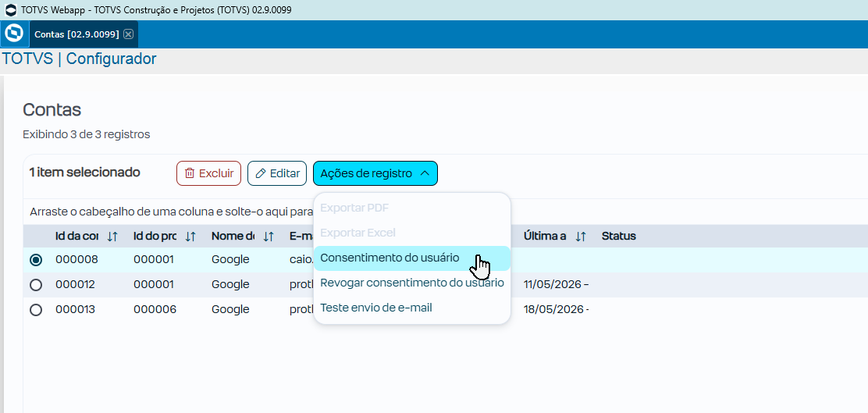The width and height of the screenshot is (868, 413).
Task: Click the Exibindo 3 de 3 registros text
Action: tap(87, 134)
